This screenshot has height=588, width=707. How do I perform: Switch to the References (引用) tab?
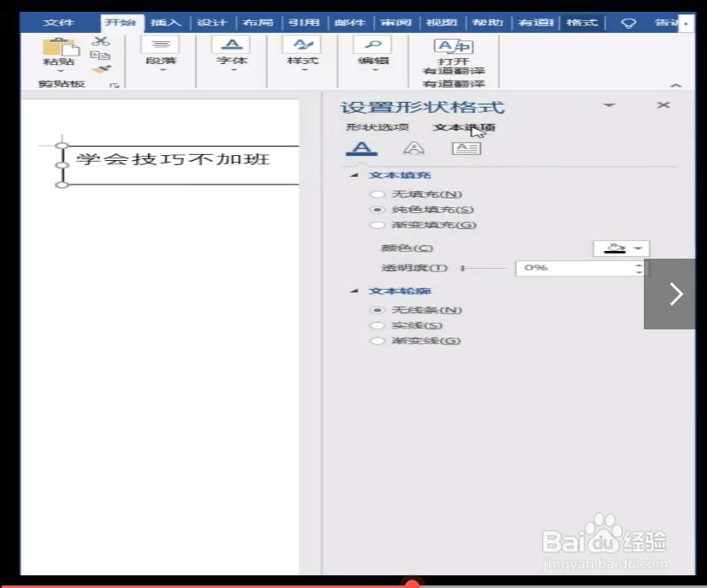click(x=304, y=23)
